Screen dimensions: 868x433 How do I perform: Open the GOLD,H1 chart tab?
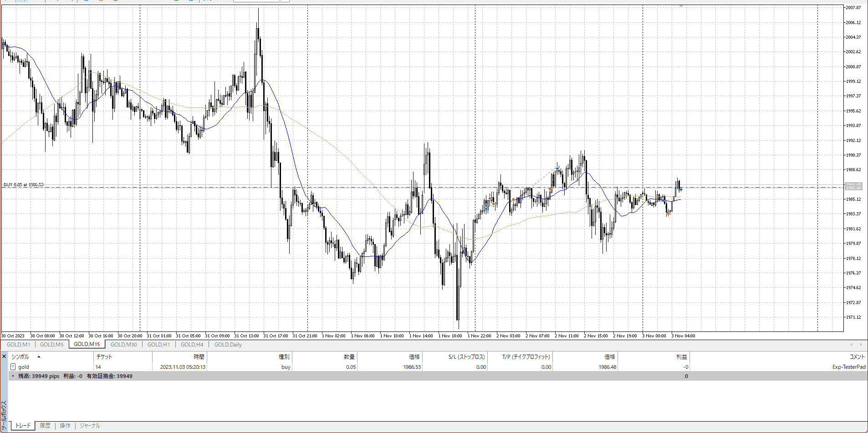158,345
